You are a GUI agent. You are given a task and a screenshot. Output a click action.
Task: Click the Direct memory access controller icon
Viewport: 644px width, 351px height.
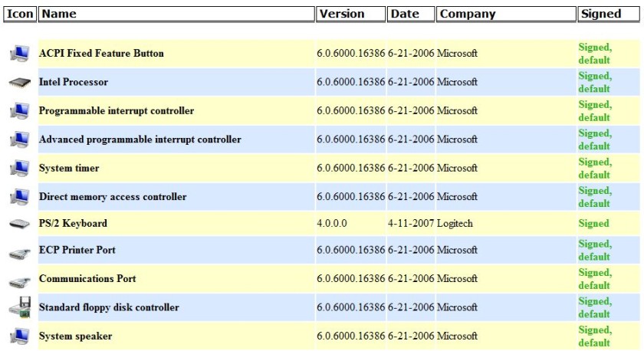19,198
